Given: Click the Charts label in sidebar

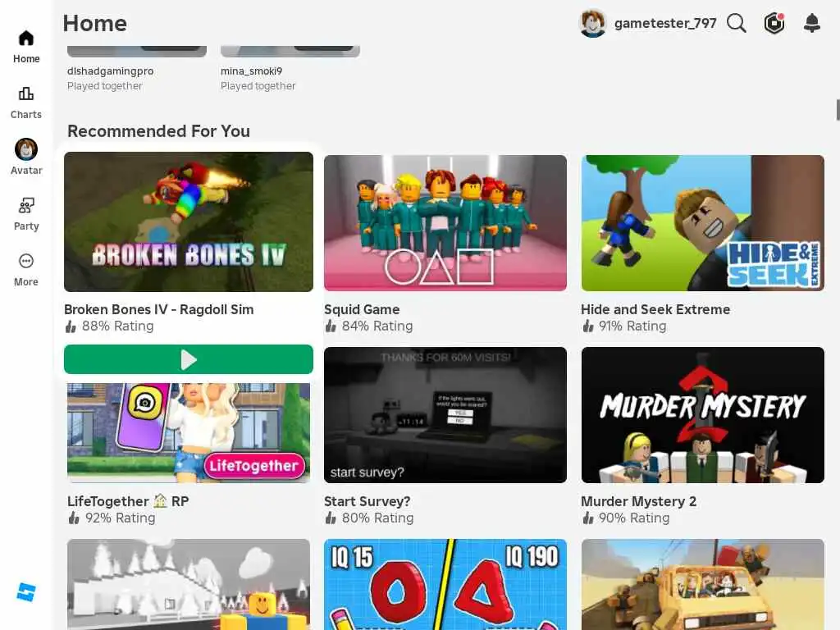Looking at the screenshot, I should pos(25,114).
